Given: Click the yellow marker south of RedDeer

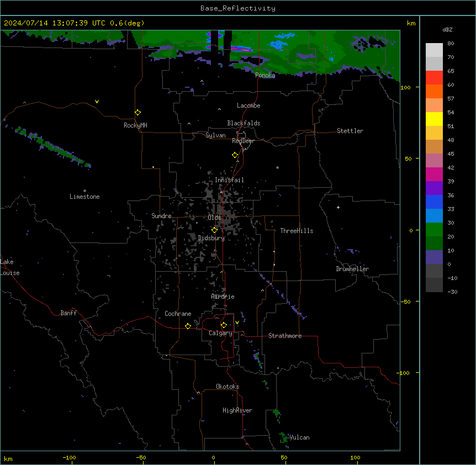Looking at the screenshot, I should tap(235, 155).
